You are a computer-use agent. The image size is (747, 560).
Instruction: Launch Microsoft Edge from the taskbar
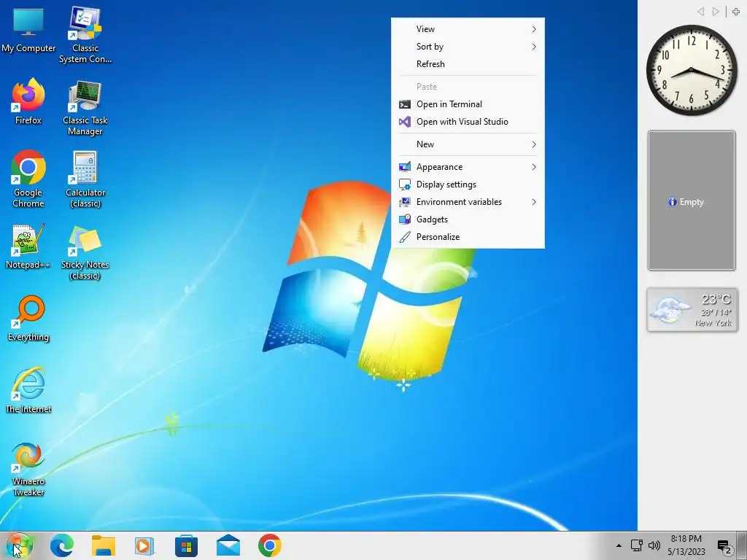pyautogui.click(x=62, y=545)
